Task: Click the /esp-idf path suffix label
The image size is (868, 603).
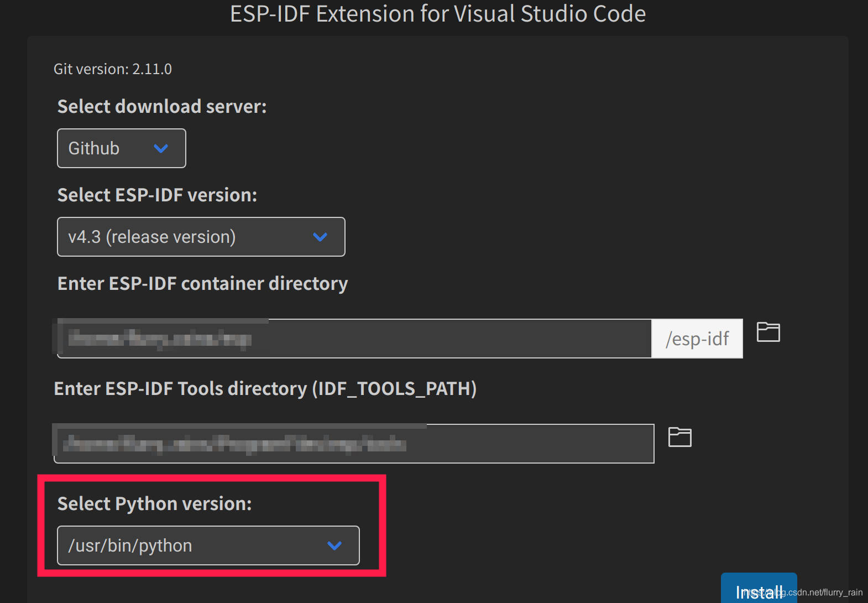Action: pos(697,339)
